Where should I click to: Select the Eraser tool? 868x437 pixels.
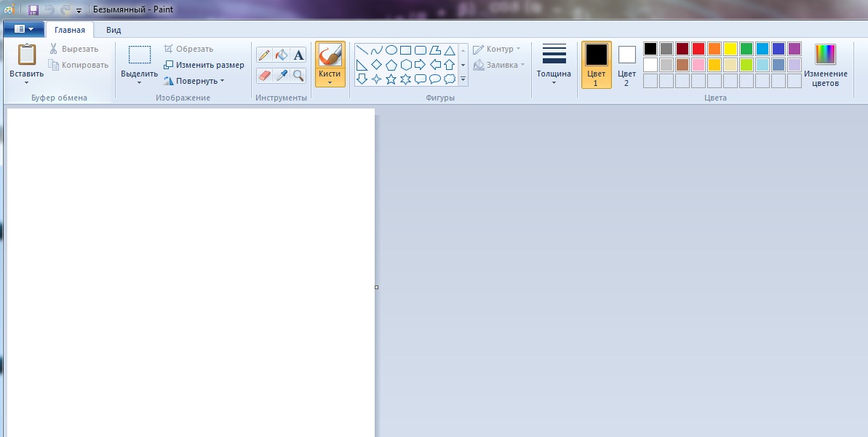264,75
